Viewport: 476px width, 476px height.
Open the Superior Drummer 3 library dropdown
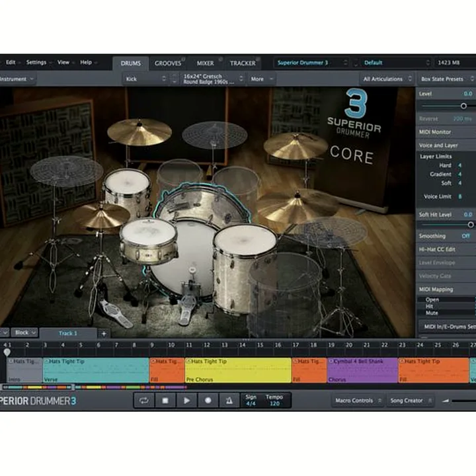312,63
